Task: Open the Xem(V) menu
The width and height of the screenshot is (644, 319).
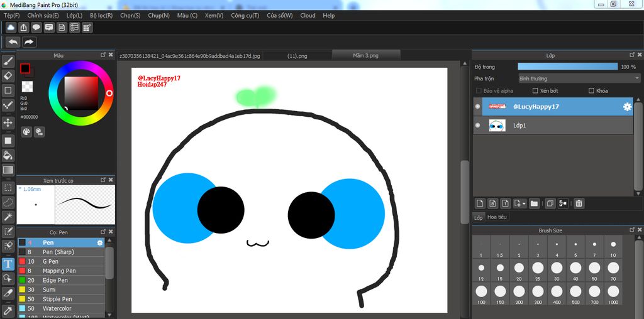Action: pos(214,16)
